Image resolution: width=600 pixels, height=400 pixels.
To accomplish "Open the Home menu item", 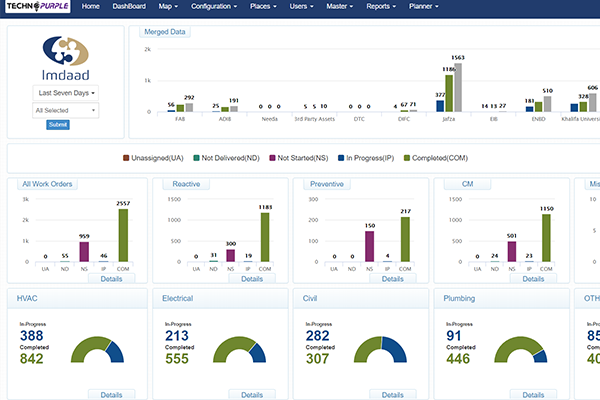I will (91, 6).
